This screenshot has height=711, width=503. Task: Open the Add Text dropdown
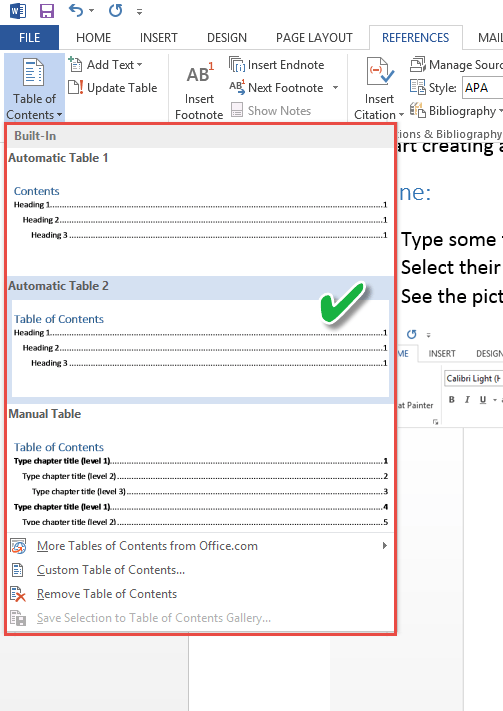(x=106, y=65)
